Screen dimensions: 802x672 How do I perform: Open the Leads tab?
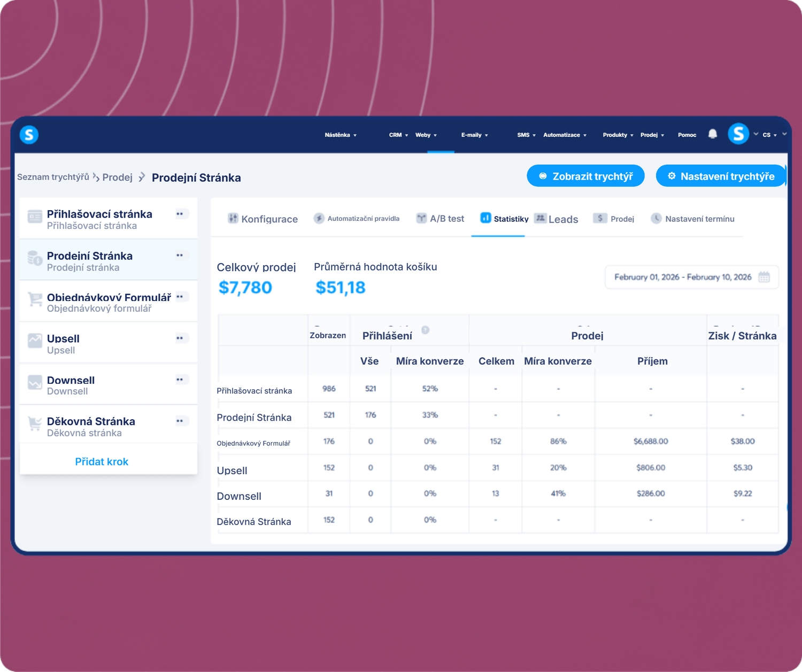556,219
